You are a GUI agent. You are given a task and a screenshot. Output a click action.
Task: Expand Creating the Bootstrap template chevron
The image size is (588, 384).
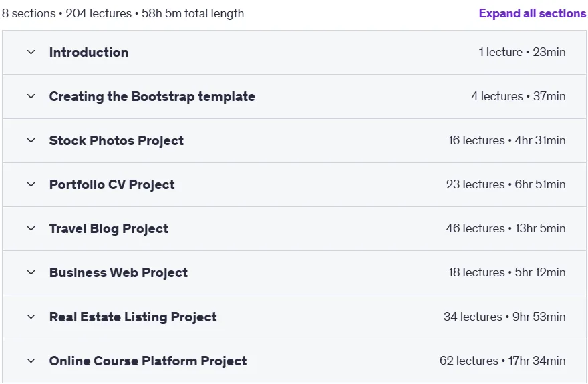tap(31, 96)
